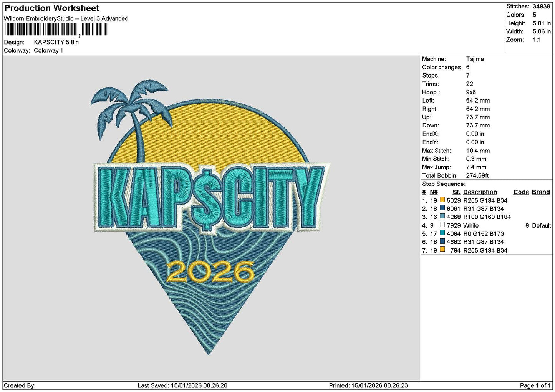Click the 'R0 G152 B173' description
Image resolution: width=555 pixels, height=392 pixels.
pyautogui.click(x=484, y=234)
